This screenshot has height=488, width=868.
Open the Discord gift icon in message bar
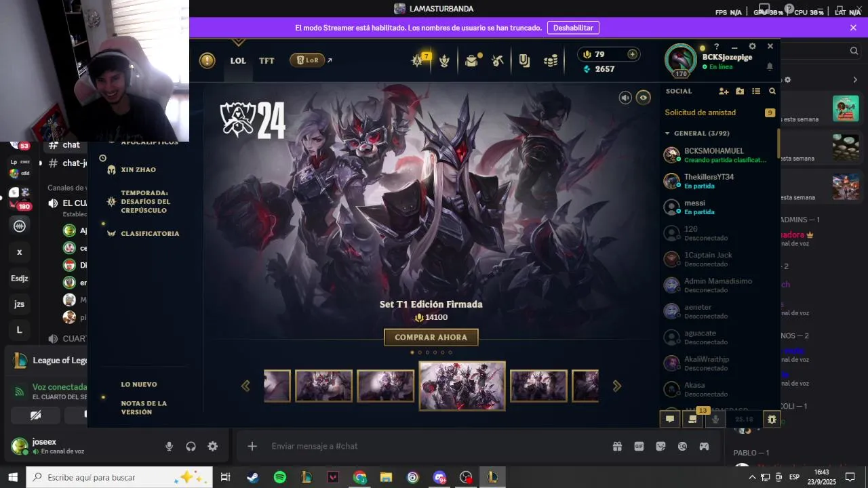617,446
